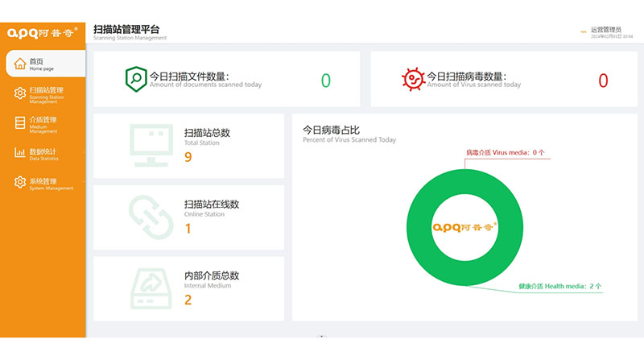Click the Medium Management storage icon
Viewport: 644px width, 360px height.
pos(20,122)
